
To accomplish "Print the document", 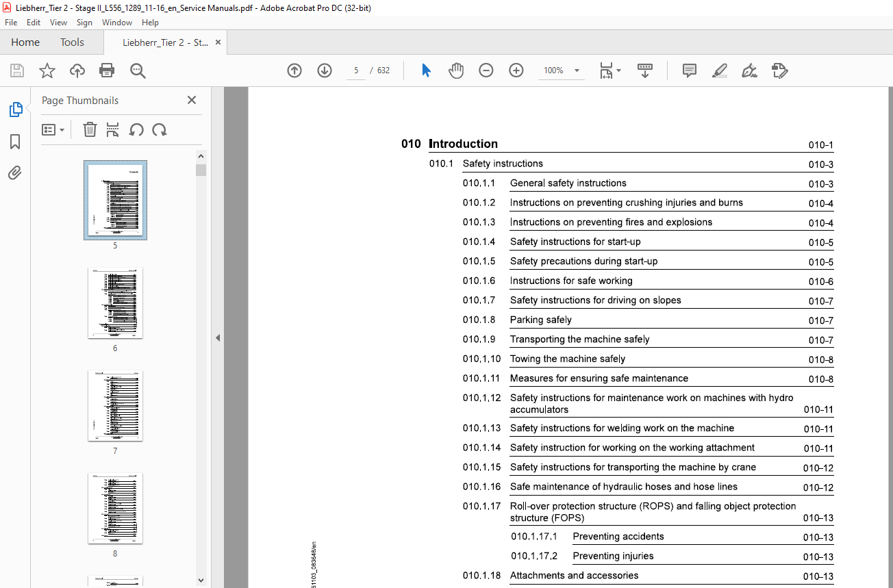I will pos(107,71).
